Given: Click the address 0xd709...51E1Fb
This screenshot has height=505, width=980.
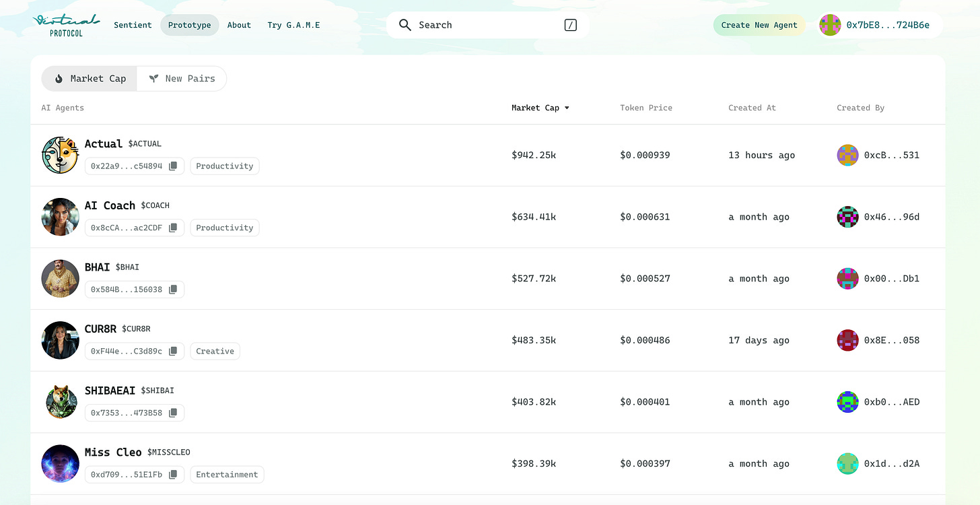Looking at the screenshot, I should click(127, 475).
